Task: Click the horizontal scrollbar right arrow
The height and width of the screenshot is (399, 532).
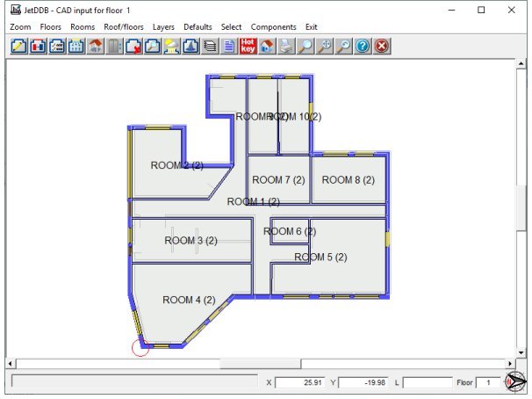Action: click(x=510, y=364)
